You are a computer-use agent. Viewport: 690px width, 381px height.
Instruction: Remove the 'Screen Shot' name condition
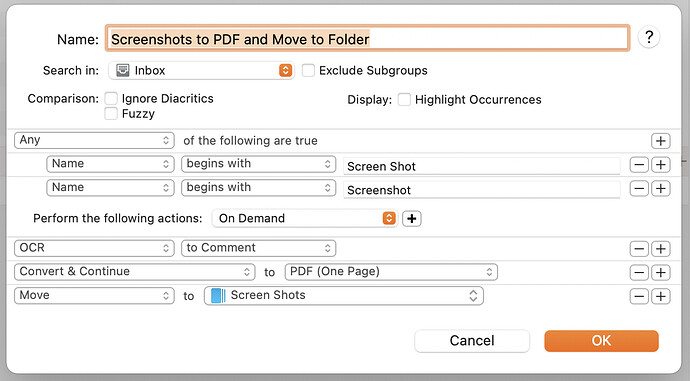pyautogui.click(x=639, y=165)
